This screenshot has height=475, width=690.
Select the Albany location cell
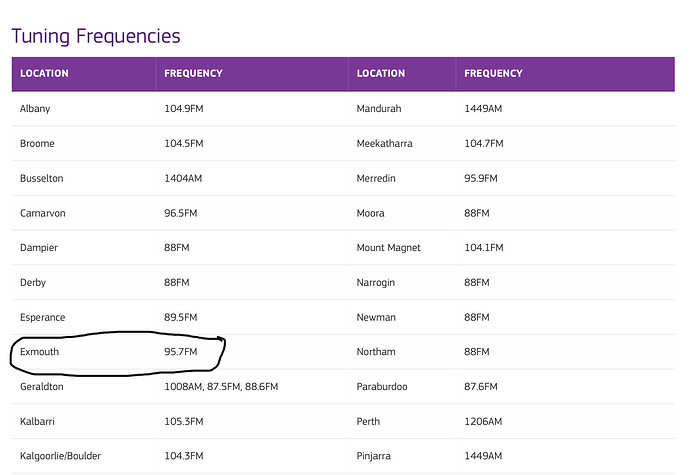point(35,108)
